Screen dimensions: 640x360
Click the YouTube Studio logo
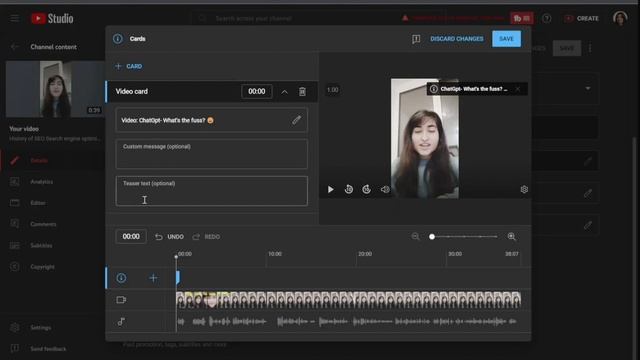click(52, 18)
